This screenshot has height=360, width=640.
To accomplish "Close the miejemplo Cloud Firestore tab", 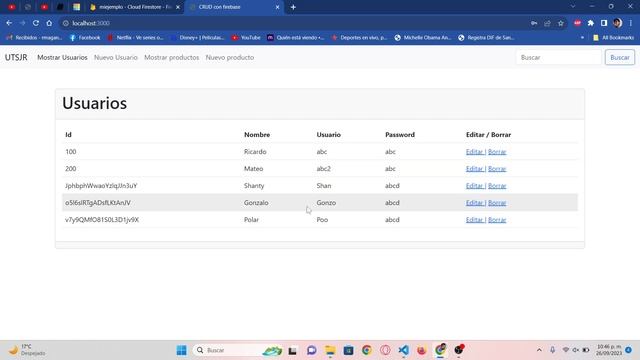I will pyautogui.click(x=178, y=7).
